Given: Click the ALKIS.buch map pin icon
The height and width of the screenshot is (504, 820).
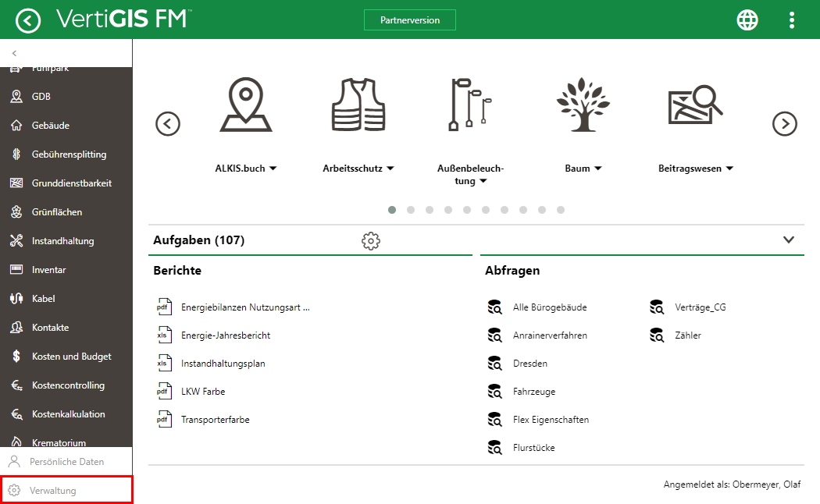Looking at the screenshot, I should point(245,105).
